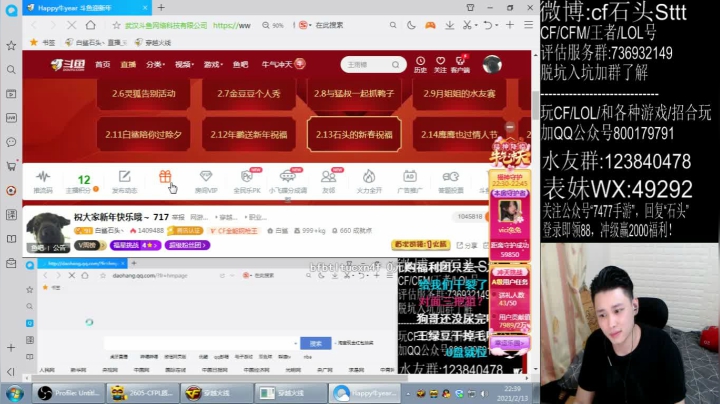Open 2.6灵狐告别活动 card
720x404 pixels.
[144, 94]
